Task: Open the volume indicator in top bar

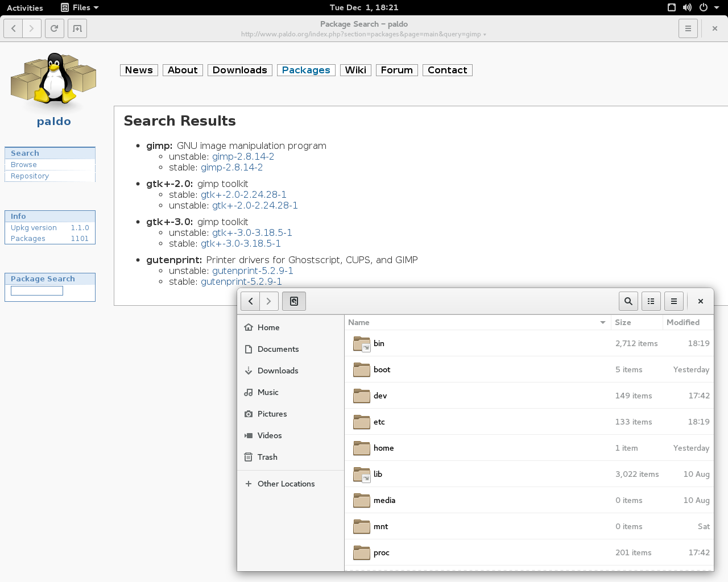Action: pos(687,7)
